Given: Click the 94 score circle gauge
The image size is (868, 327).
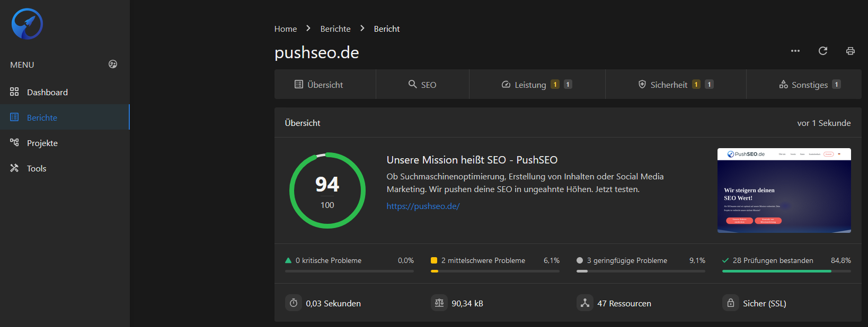Looking at the screenshot, I should coord(327,190).
